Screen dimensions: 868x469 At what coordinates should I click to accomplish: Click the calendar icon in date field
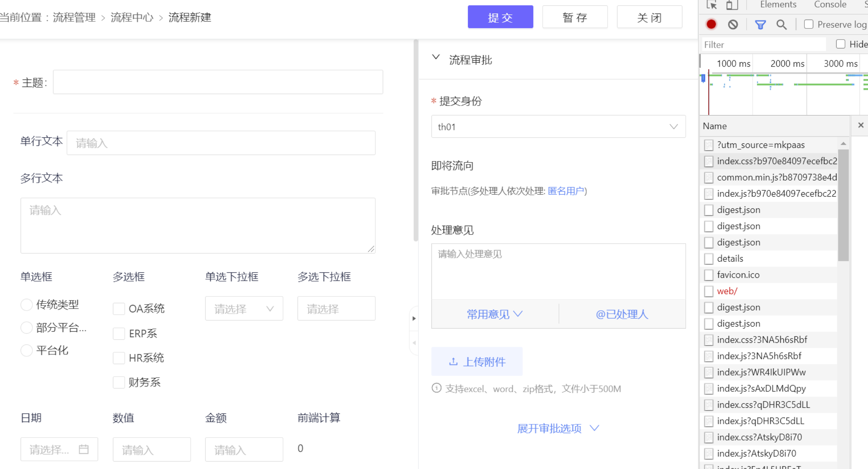[x=84, y=449]
